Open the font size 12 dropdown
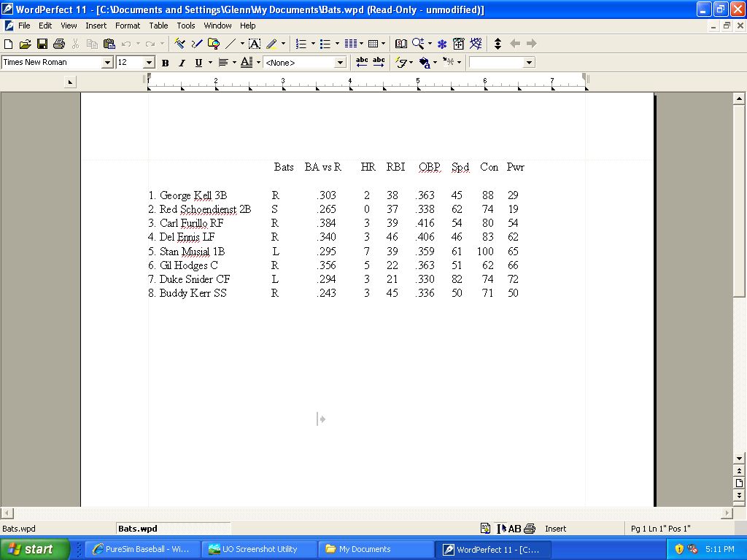The image size is (747, 560). [149, 63]
